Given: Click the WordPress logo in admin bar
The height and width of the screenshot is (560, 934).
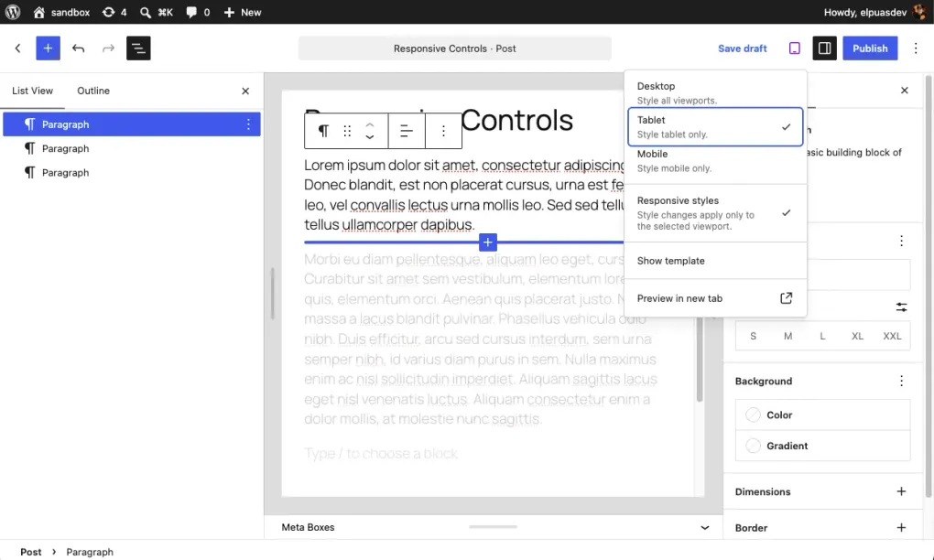Looking at the screenshot, I should click(x=13, y=12).
